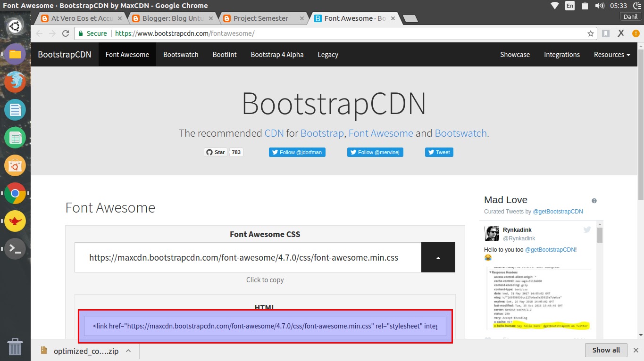The image size is (644, 361).
Task: Follow the CDN link in tagline
Action: tap(274, 133)
